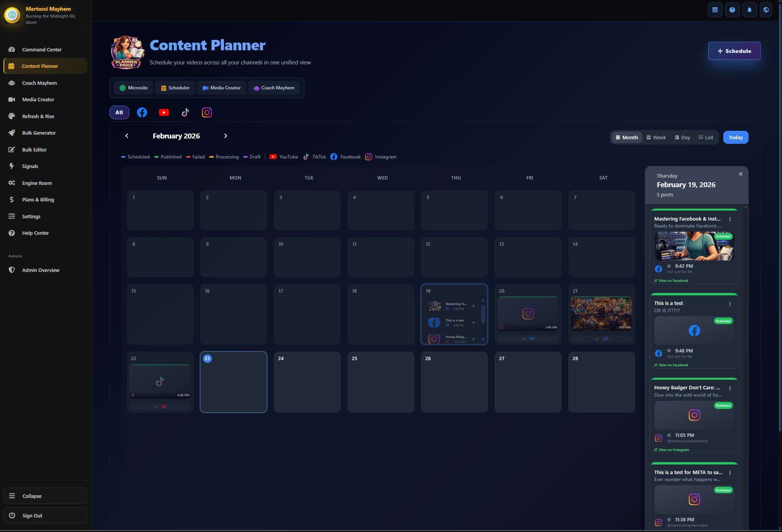Switch calendar to Week view
782x532 pixels.
656,137
